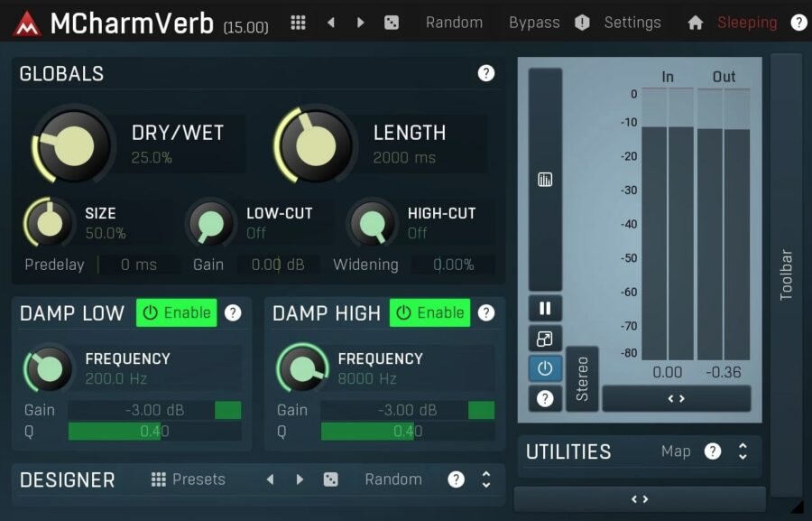Enable the Damp High section
Viewport: 812px width, 521px height.
pyautogui.click(x=430, y=312)
